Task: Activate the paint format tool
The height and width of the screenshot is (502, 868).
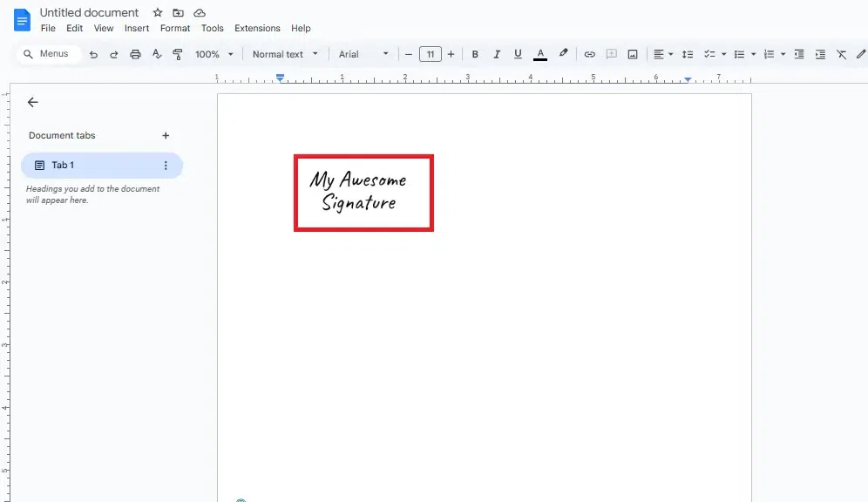Action: click(178, 54)
